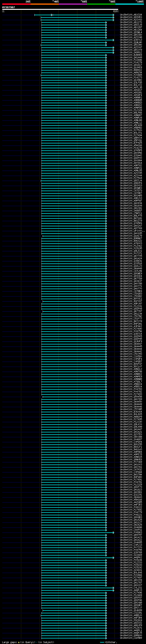Open hit UniRef100_A4QPJ3

point(131,590)
